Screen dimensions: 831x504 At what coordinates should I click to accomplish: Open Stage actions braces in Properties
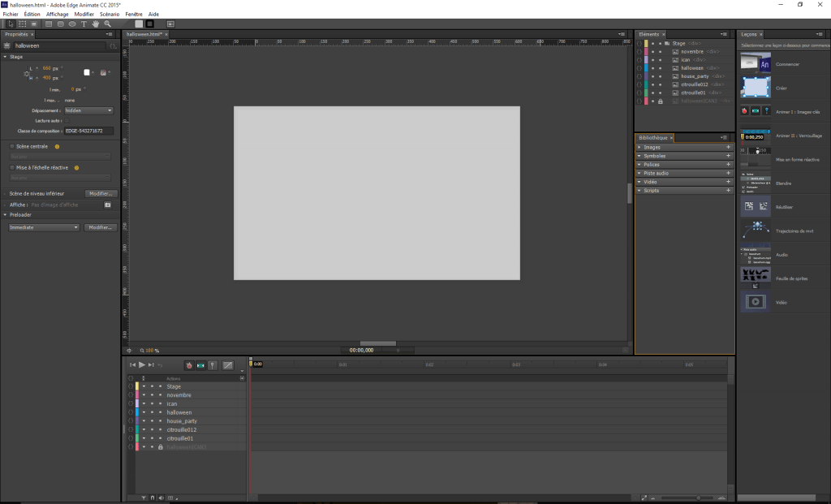(113, 46)
